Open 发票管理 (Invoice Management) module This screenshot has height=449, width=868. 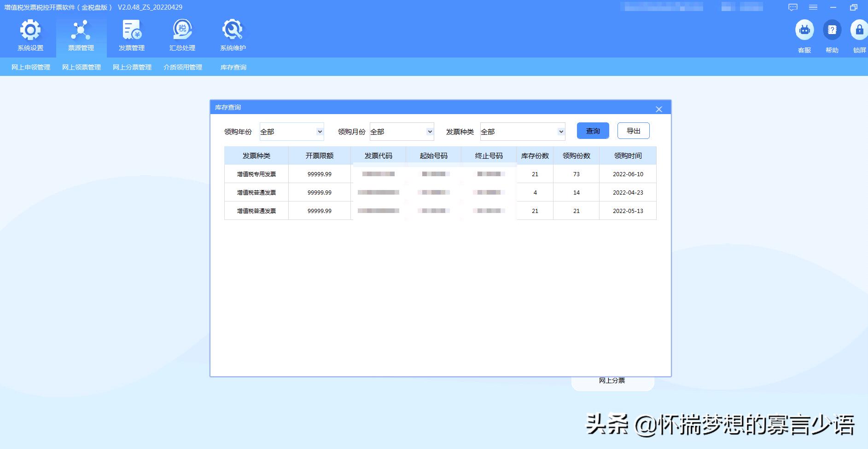coord(132,35)
